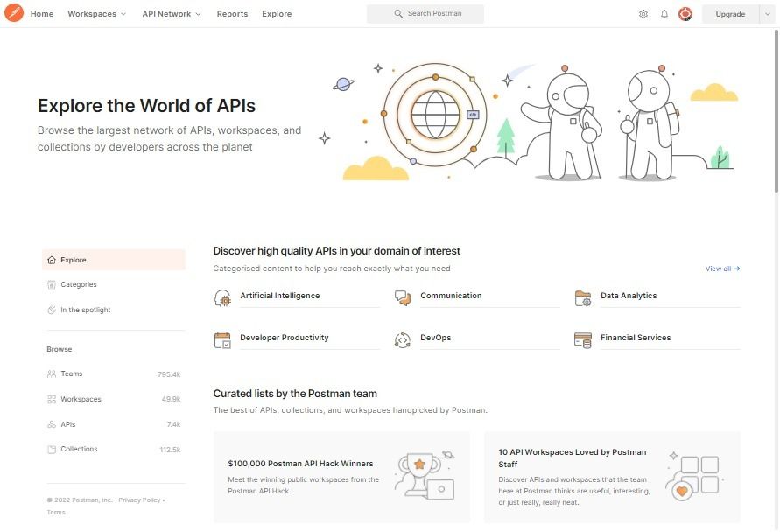This screenshot has width=780, height=532.
Task: Click the page vertical scrollbar
Action: point(776,110)
